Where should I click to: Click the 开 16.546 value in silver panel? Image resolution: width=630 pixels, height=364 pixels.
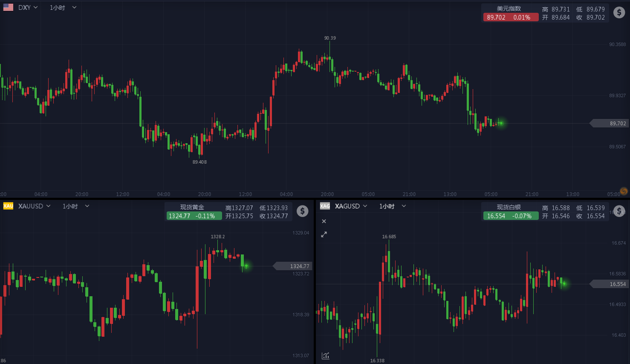coord(556,216)
